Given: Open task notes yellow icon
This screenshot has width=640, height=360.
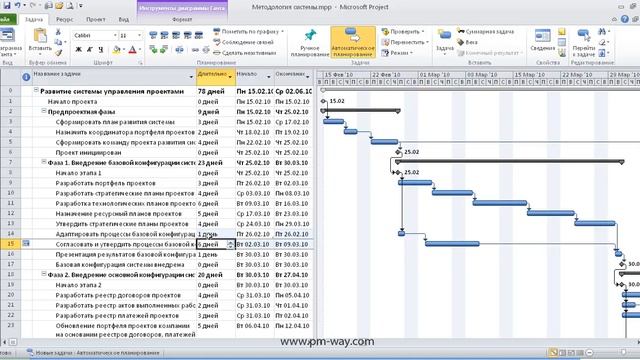Looking at the screenshot, I should pyautogui.click(x=562, y=32).
